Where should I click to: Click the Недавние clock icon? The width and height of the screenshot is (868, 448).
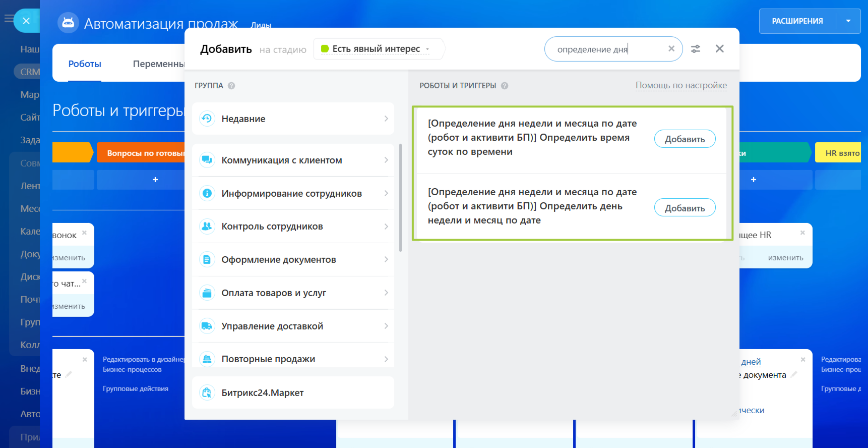pyautogui.click(x=207, y=119)
